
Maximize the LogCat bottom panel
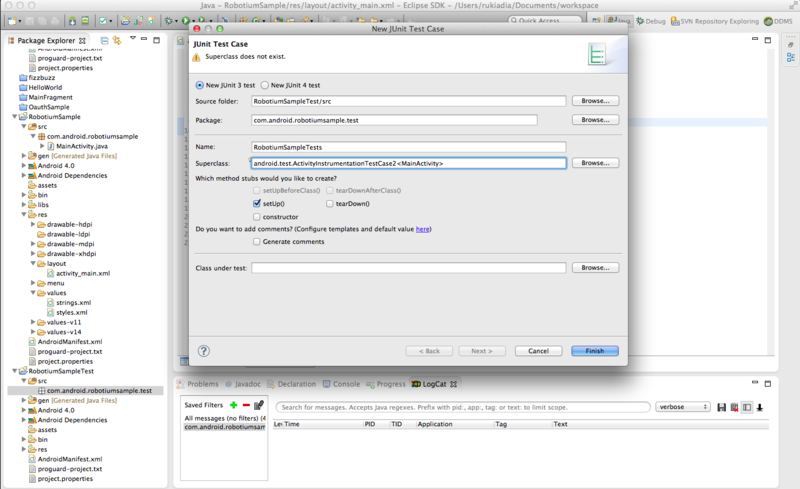(x=768, y=383)
